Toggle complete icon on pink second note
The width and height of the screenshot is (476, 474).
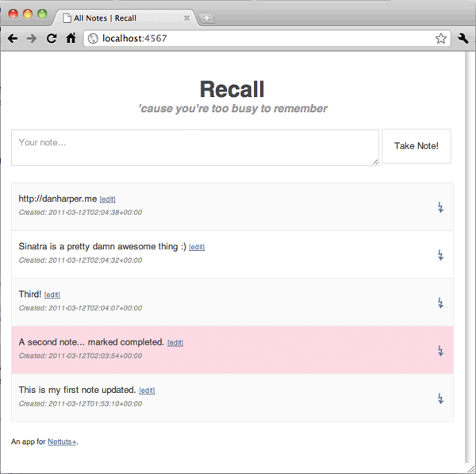pyautogui.click(x=440, y=351)
